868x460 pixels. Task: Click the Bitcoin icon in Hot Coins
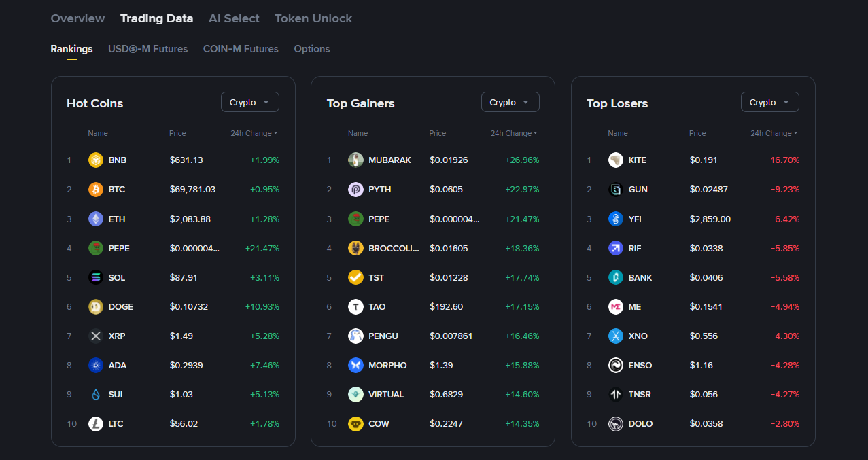96,190
